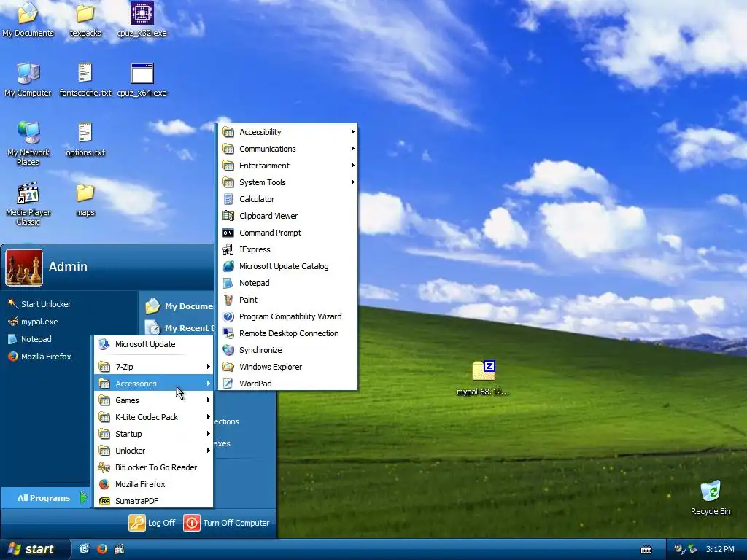Click Synchronize in Accessories
The width and height of the screenshot is (747, 560).
pyautogui.click(x=287, y=350)
